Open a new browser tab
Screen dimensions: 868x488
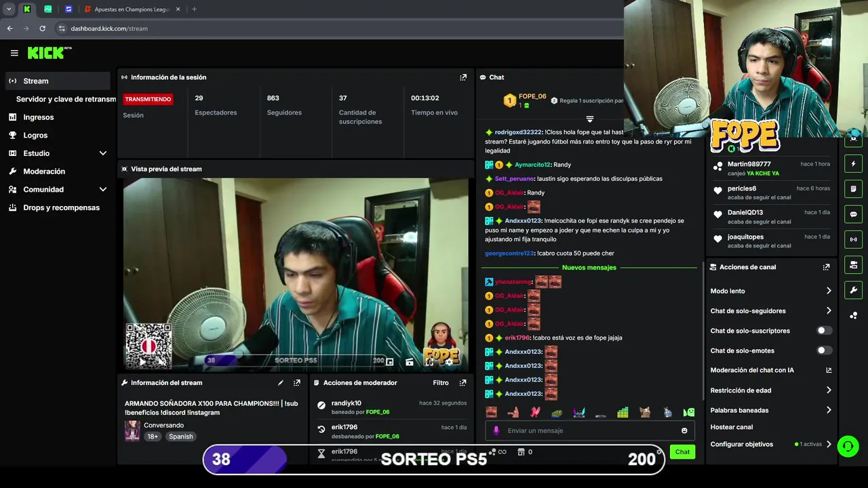click(x=194, y=9)
